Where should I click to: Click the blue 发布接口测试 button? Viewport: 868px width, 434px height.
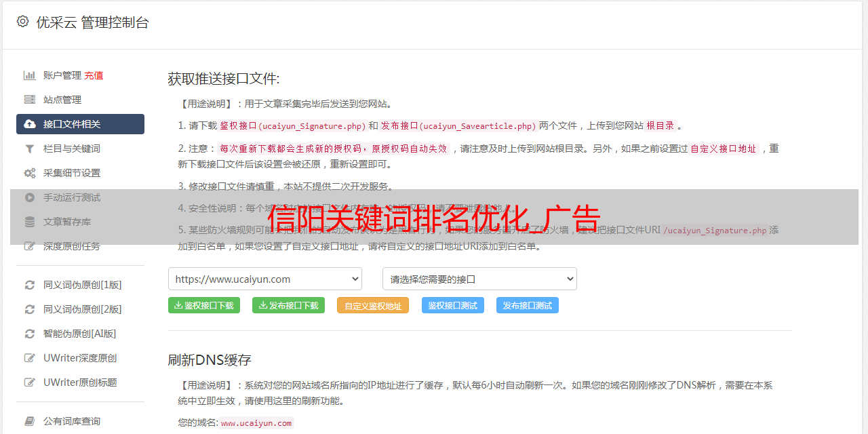point(528,305)
